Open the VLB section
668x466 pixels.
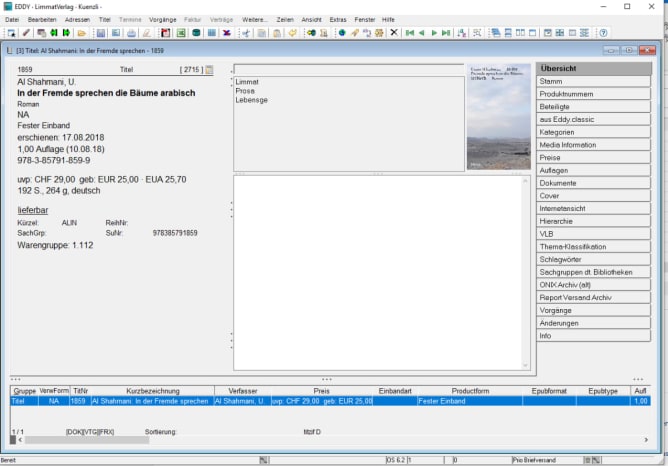point(593,234)
